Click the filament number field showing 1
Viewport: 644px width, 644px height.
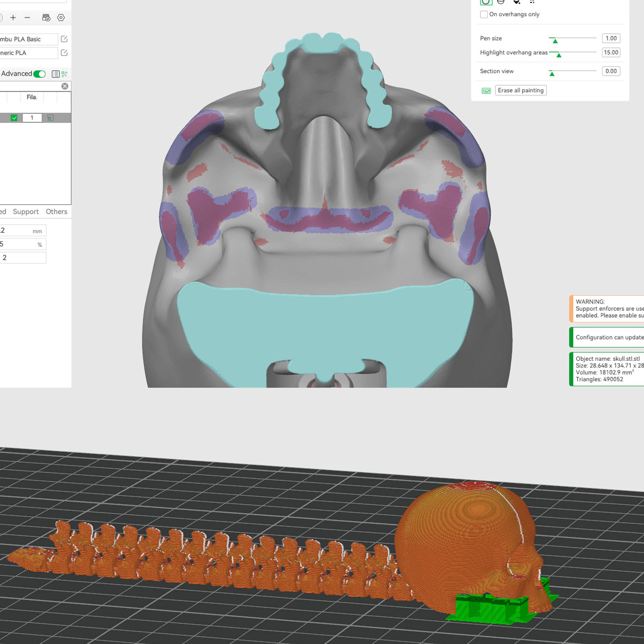point(32,118)
